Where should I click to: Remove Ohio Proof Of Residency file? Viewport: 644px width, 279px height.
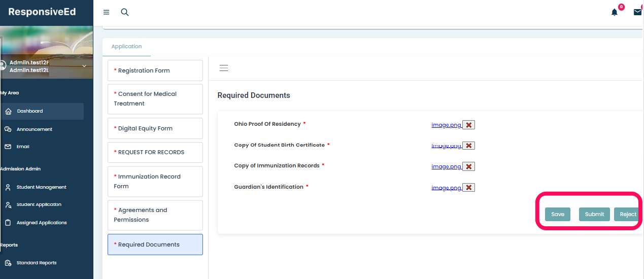click(x=469, y=125)
